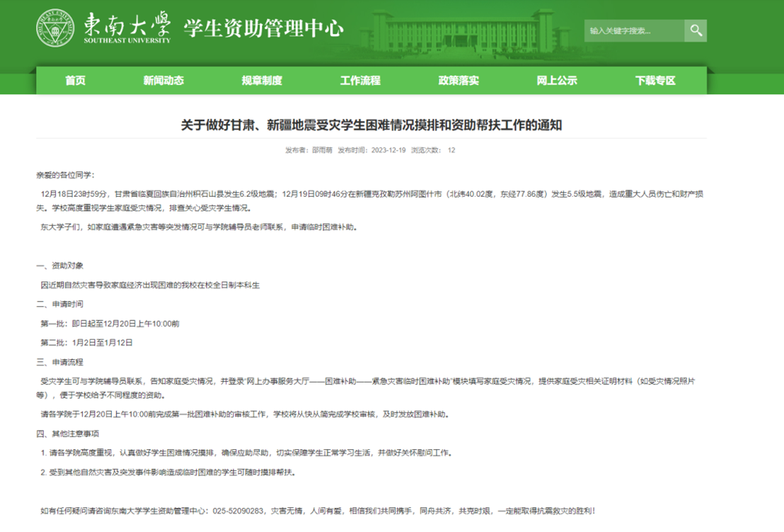Screen dimensions: 784x532
Task: Click the campus building header image
Action: (x=467, y=32)
